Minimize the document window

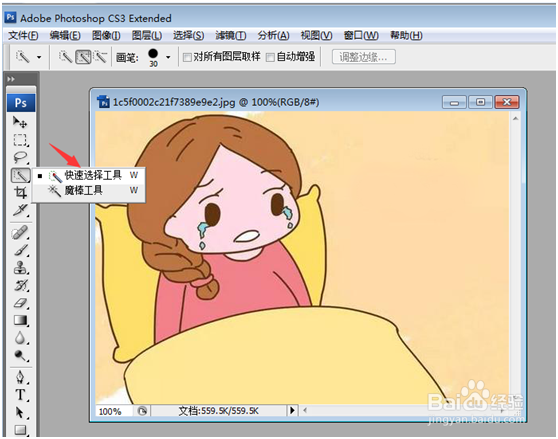click(x=454, y=102)
